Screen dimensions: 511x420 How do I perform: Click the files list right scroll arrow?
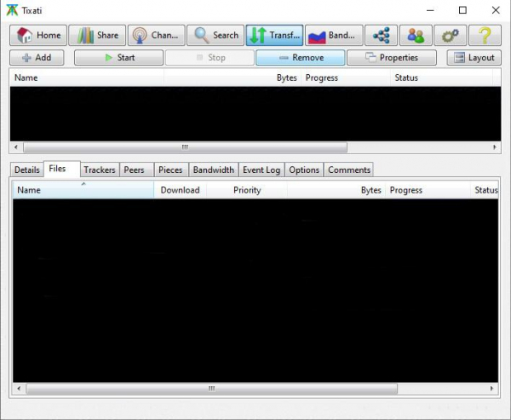click(x=491, y=388)
